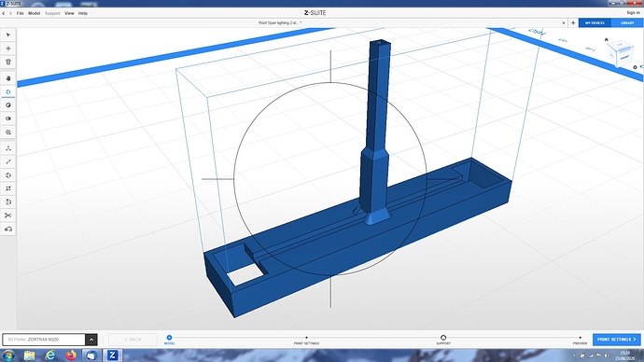The image size is (644, 362).
Task: Open the Support menu
Action: (52, 13)
